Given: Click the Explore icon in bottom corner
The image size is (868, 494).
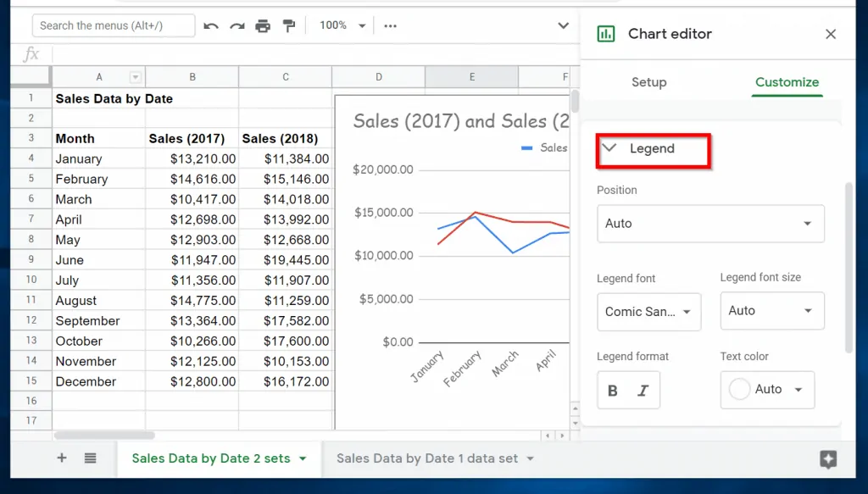Looking at the screenshot, I should [x=828, y=459].
